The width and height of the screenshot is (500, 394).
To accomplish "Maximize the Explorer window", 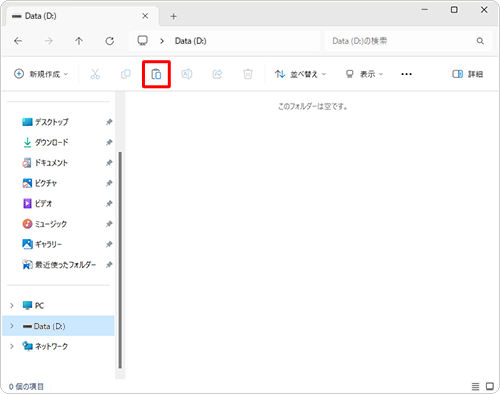I will point(454,10).
